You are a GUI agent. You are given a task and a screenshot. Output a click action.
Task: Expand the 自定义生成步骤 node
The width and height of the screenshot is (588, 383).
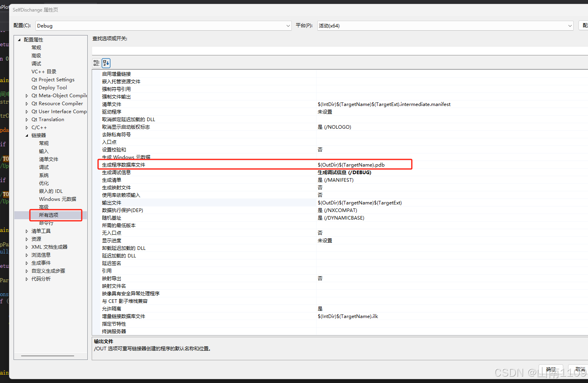(x=27, y=271)
